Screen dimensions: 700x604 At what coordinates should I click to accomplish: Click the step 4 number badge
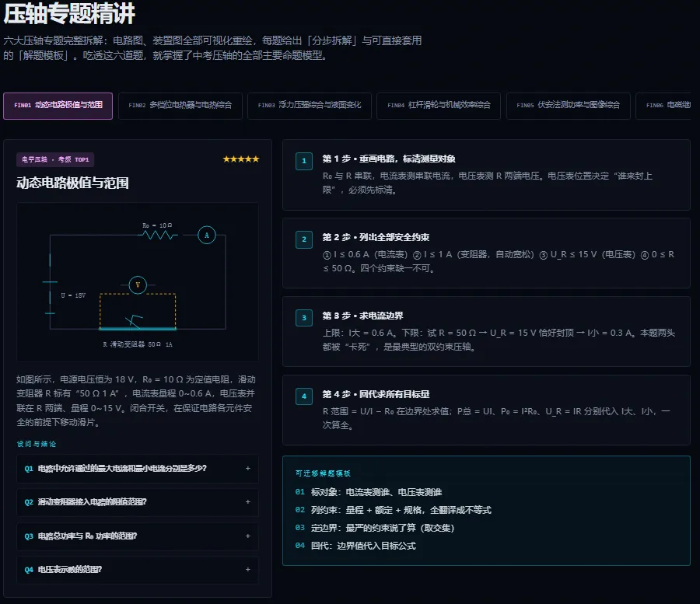tap(304, 396)
